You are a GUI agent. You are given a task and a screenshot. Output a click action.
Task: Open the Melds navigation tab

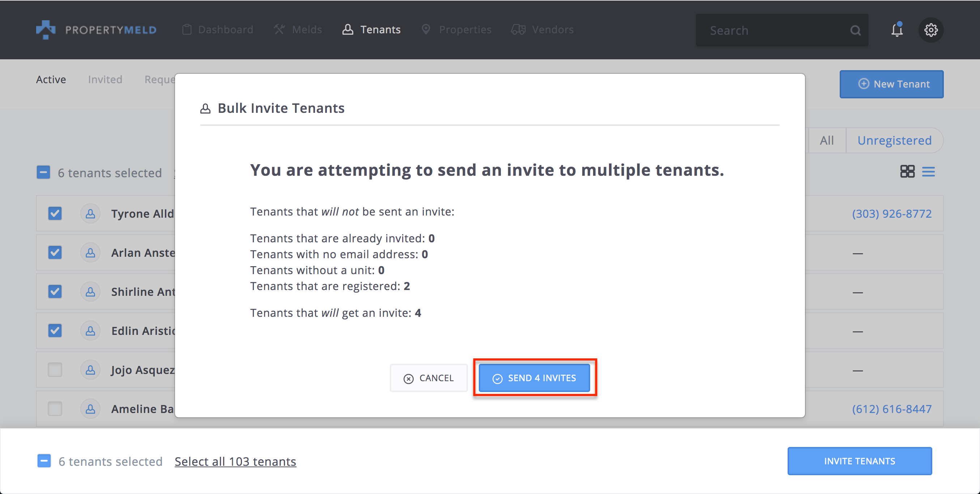pos(298,30)
